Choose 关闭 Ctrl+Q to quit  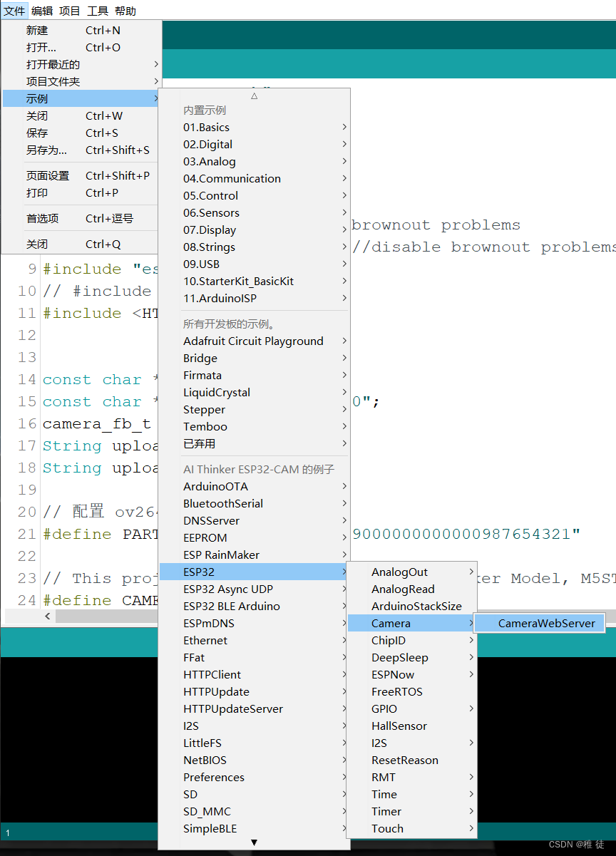tap(81, 244)
